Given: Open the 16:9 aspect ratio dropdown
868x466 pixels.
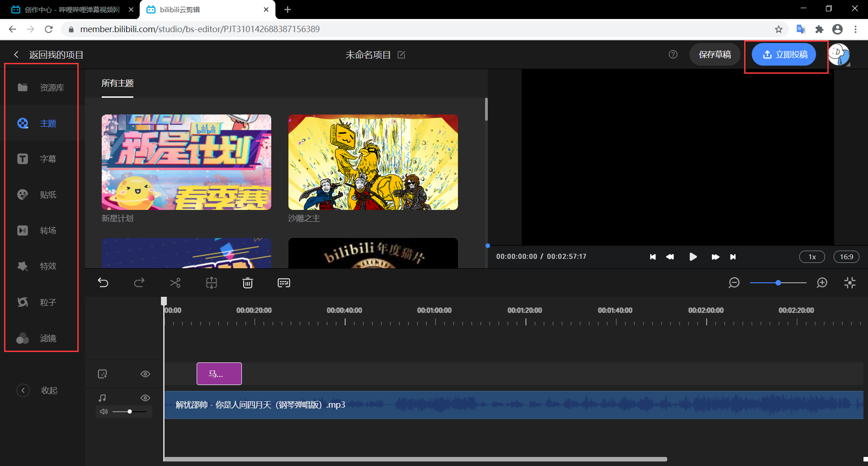Looking at the screenshot, I should tap(846, 257).
